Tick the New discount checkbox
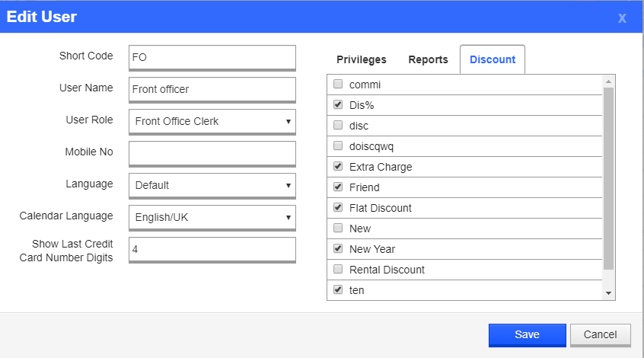 [338, 228]
